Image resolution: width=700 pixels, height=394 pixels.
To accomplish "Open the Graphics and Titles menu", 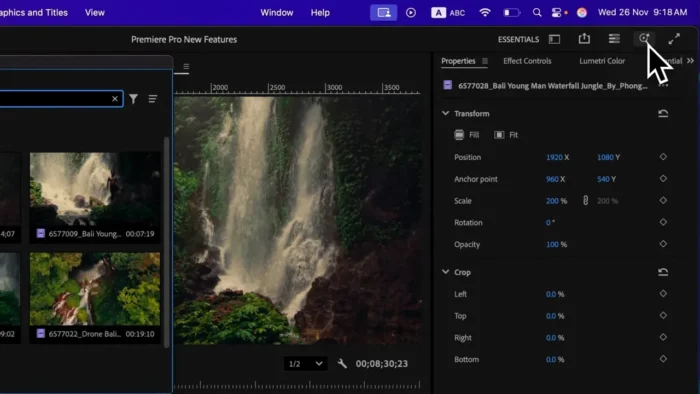I will pyautogui.click(x=34, y=12).
